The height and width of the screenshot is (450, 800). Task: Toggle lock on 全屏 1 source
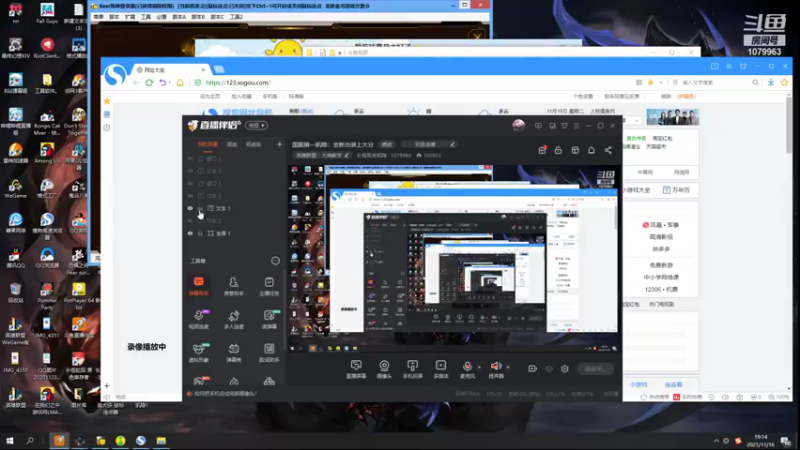[x=201, y=233]
